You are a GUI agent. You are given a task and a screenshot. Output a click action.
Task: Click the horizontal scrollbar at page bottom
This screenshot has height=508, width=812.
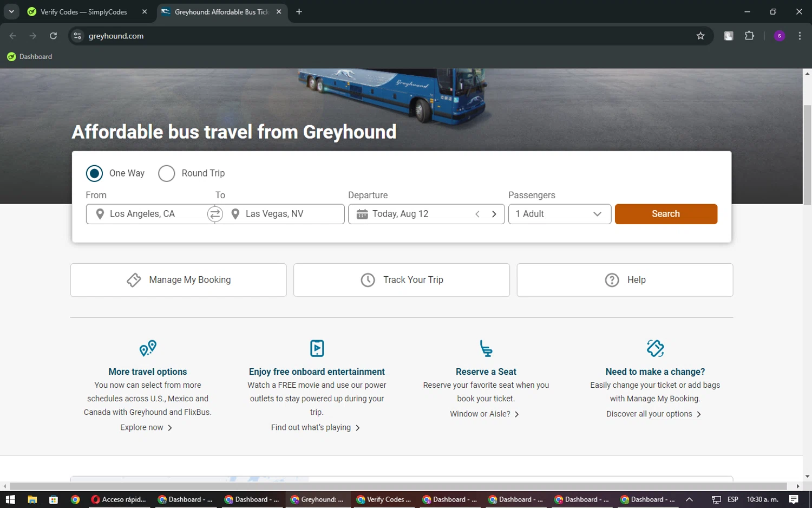coord(398,486)
